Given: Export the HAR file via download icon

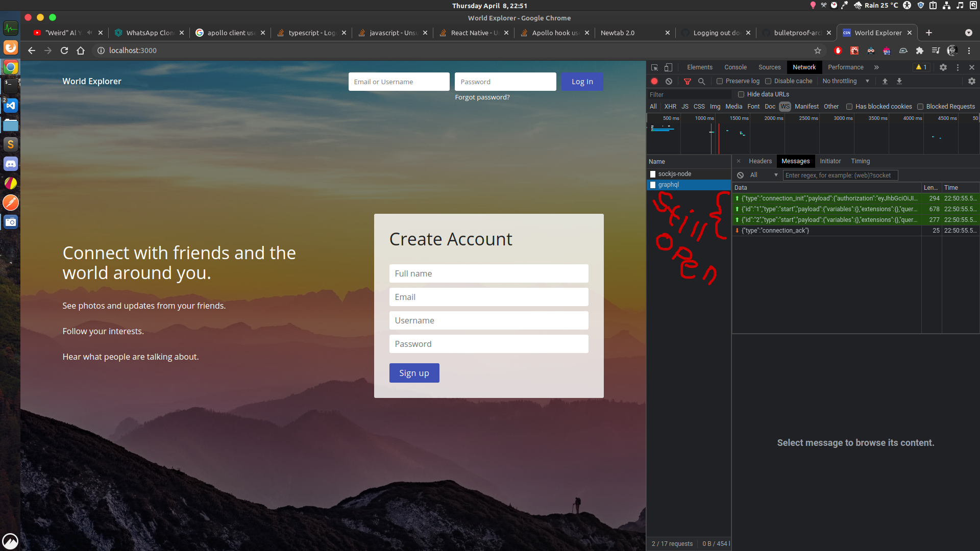Looking at the screenshot, I should point(899,81).
